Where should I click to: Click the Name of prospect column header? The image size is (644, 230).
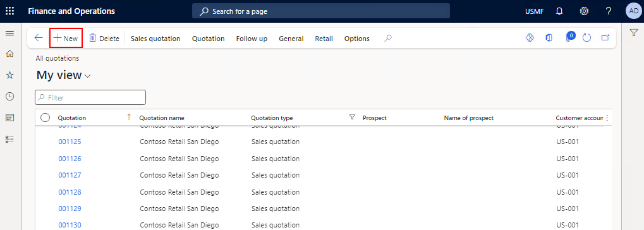click(x=469, y=118)
